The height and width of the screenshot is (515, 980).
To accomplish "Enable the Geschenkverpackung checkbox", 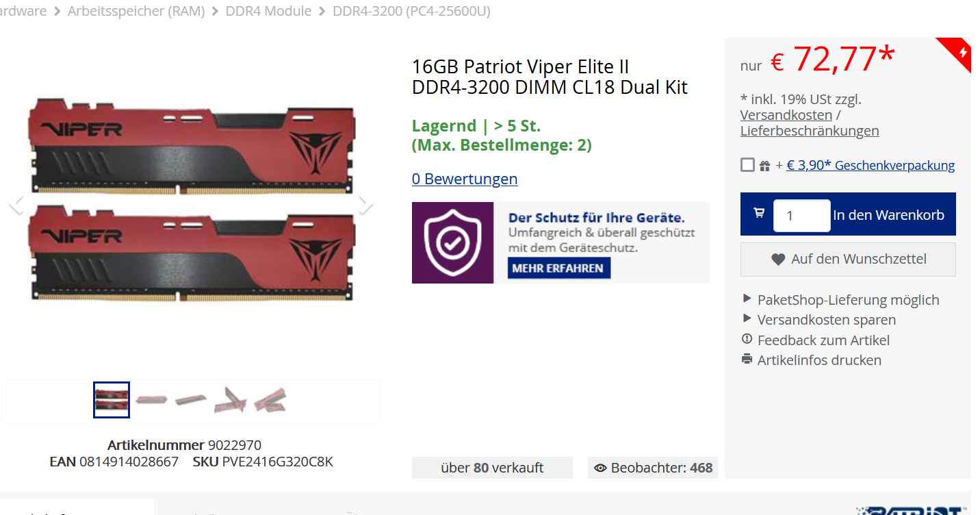I will [747, 165].
